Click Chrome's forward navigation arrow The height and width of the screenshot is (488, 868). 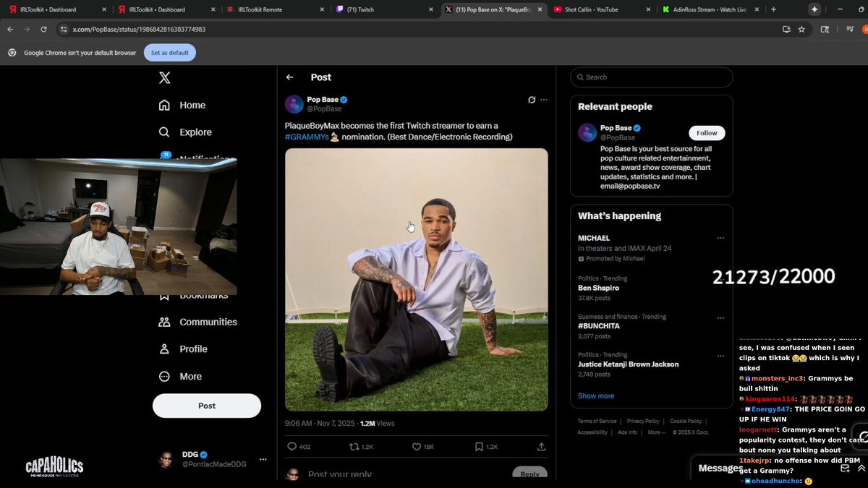pos(27,29)
